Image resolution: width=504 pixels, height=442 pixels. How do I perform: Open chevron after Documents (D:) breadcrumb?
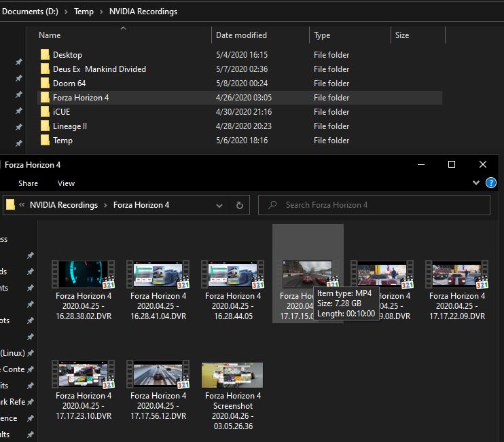(x=66, y=12)
